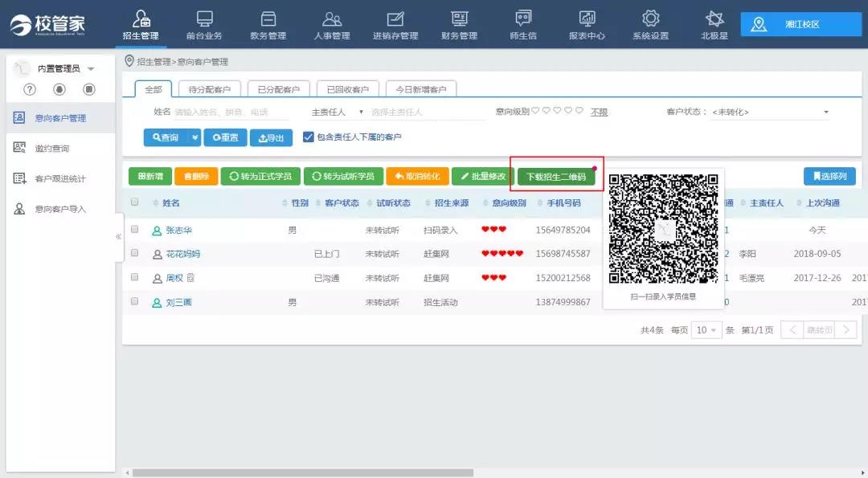Switch to the 今日新增客户 tab
The height and width of the screenshot is (478, 868).
point(420,89)
